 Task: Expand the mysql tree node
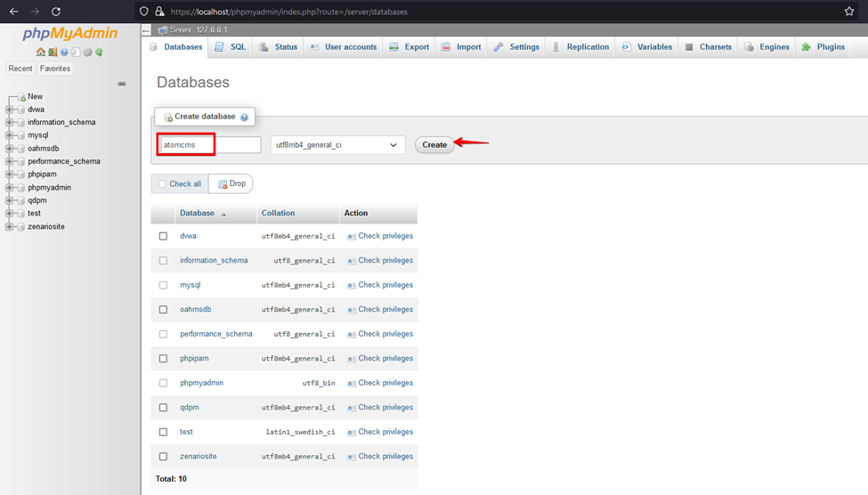pos(10,135)
